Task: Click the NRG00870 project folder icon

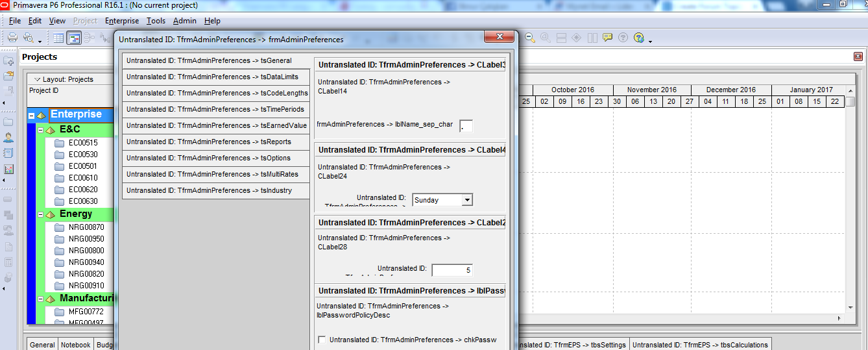Action: (60, 227)
